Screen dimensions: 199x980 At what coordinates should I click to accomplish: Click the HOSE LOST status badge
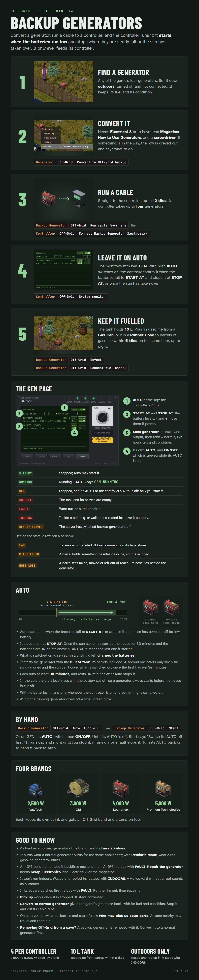[x=27, y=566]
